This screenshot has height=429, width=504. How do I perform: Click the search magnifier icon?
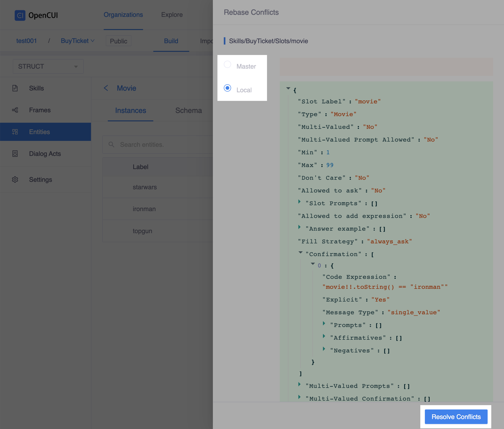pyautogui.click(x=111, y=145)
